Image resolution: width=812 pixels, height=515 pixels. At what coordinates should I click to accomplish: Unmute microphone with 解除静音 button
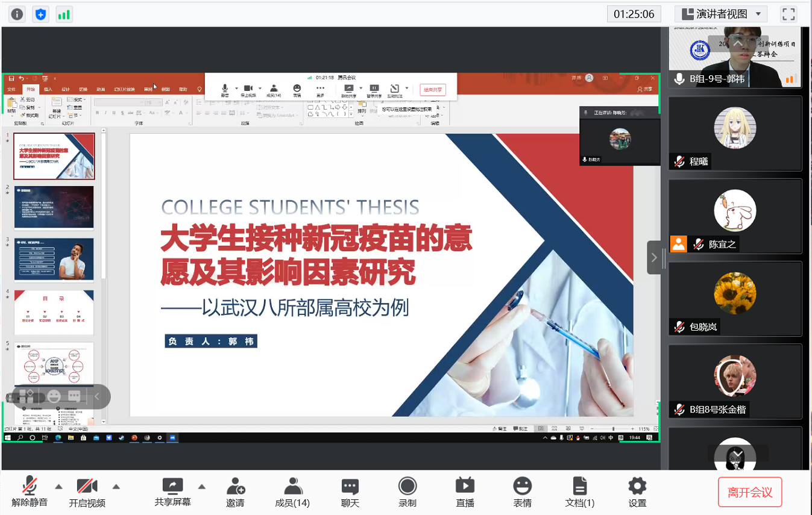(29, 492)
